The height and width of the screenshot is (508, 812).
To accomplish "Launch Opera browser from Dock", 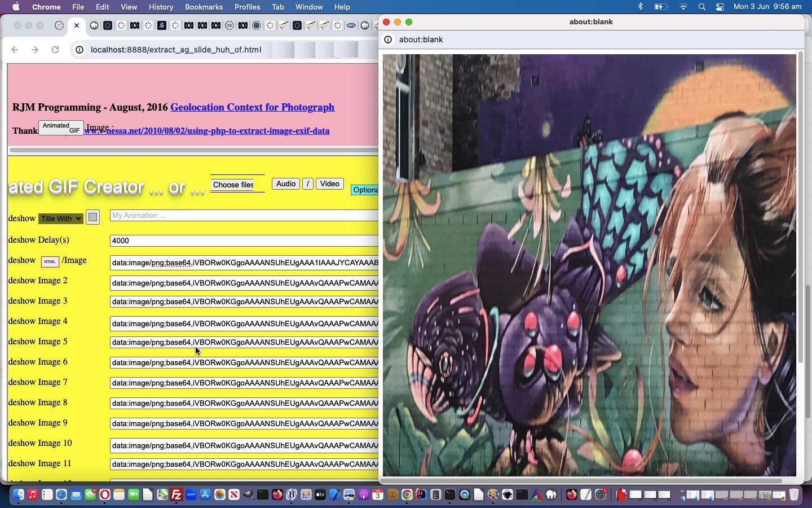I will point(105,495).
